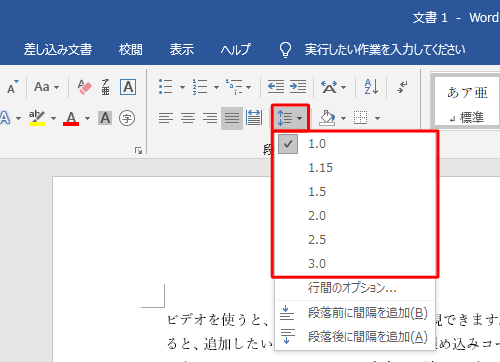Screen dimensions: 500x362
Task: Select line spacing 1.0
Action: pos(355,144)
